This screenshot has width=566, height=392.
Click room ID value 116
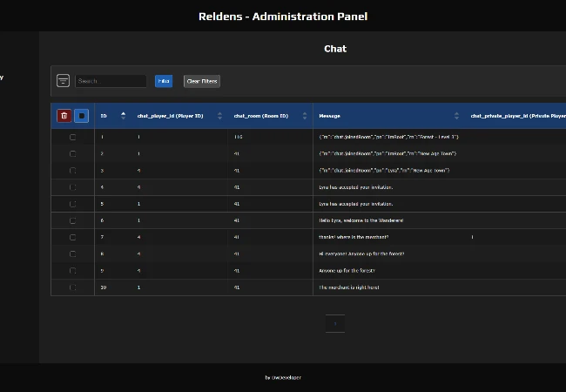239,137
